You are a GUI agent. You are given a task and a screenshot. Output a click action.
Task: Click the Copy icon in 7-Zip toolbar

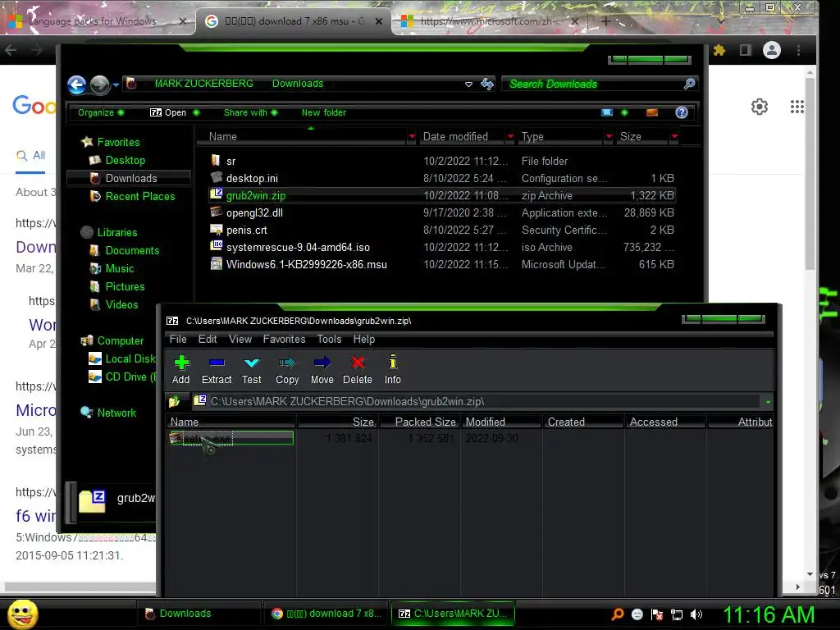[287, 363]
